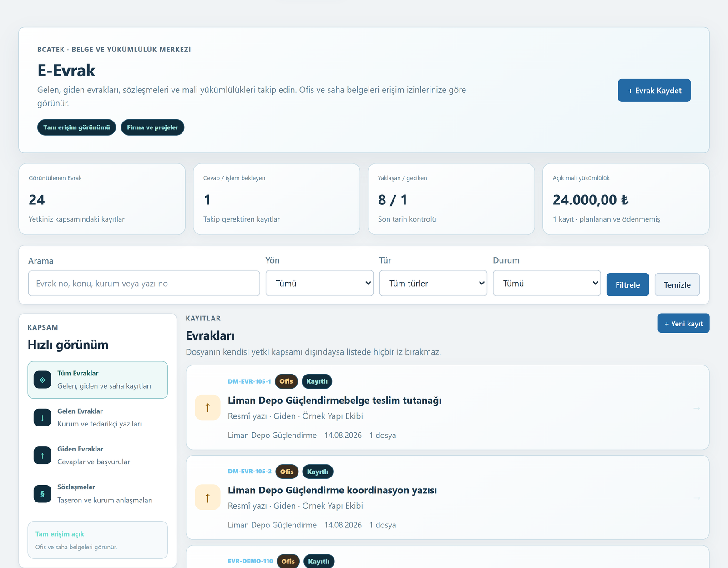Open the Durum dropdown
The width and height of the screenshot is (728, 568).
[546, 283]
